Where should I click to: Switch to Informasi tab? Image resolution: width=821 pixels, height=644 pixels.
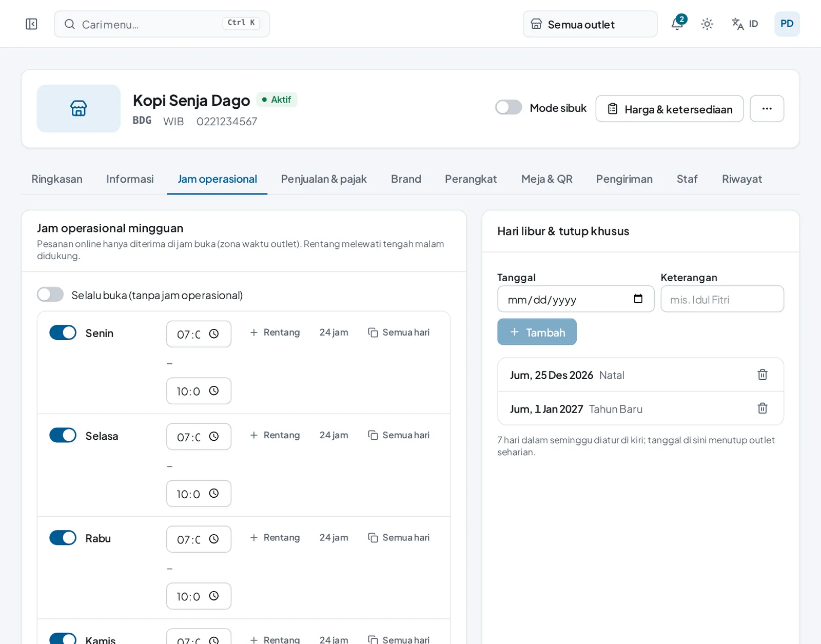coord(130,179)
